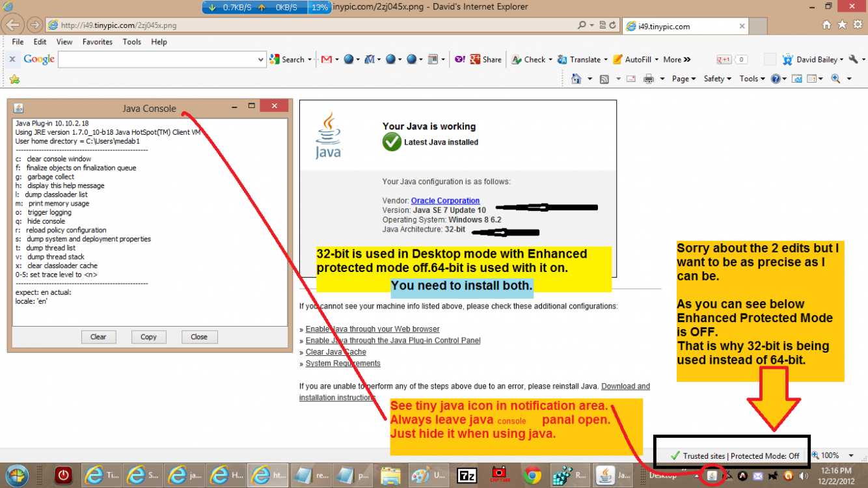
Task: Toggle Compatibility View in the address bar
Action: coord(603,25)
